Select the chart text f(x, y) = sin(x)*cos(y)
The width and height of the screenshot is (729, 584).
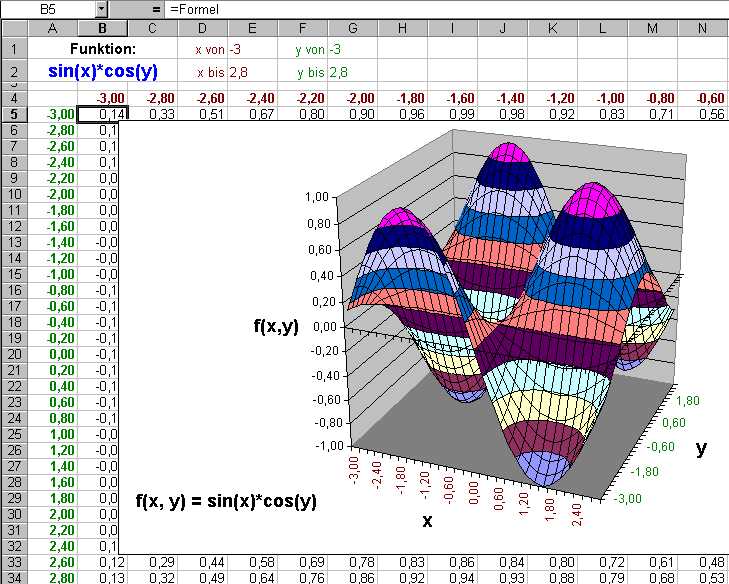coord(225,500)
